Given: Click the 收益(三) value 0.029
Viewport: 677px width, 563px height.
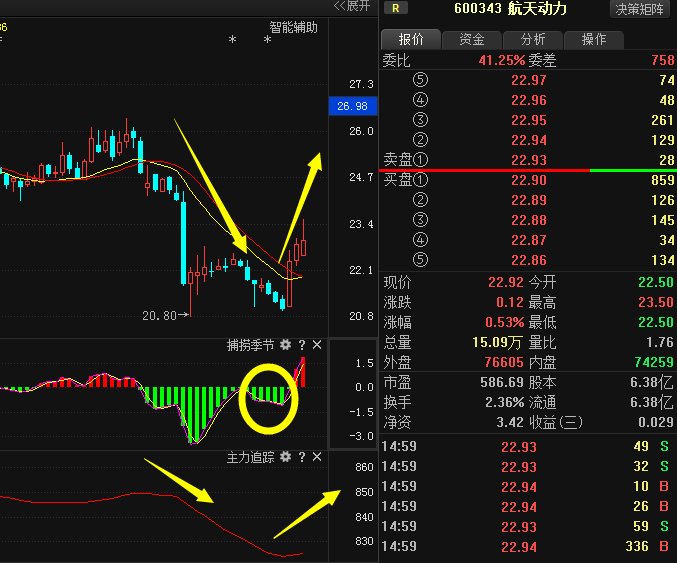Looking at the screenshot, I should coord(656,422).
